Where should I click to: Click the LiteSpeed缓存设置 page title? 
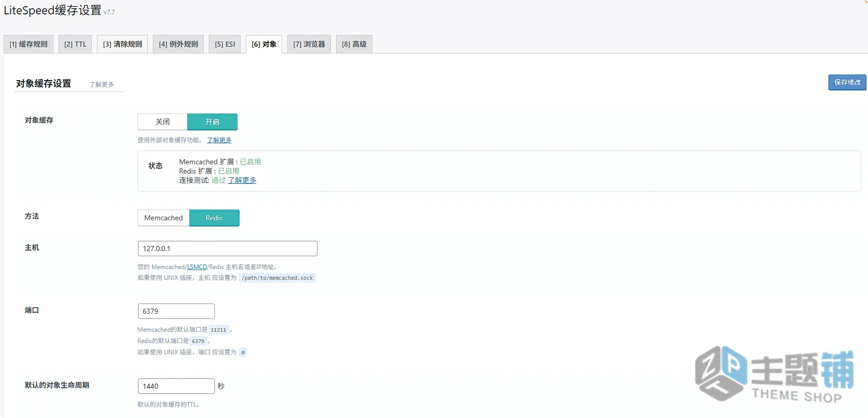53,10
